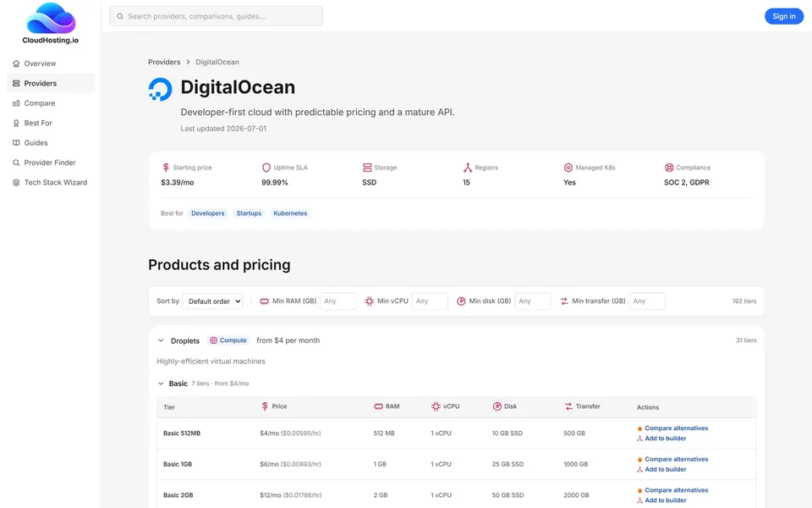Open the Sort by Default order dropdown
This screenshot has width=812, height=508.
pyautogui.click(x=213, y=301)
